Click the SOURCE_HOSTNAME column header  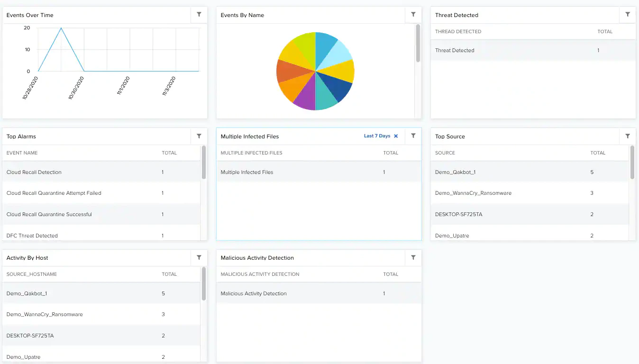[32, 274]
